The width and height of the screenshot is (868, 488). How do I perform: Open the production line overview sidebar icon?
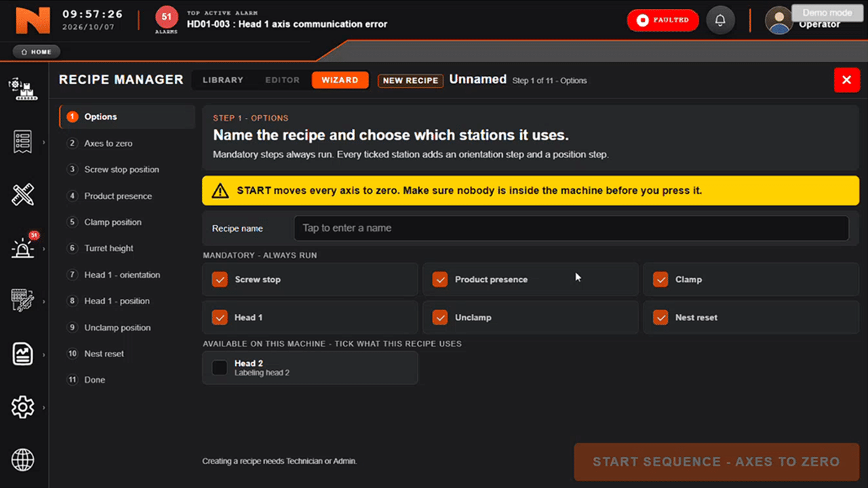23,88
